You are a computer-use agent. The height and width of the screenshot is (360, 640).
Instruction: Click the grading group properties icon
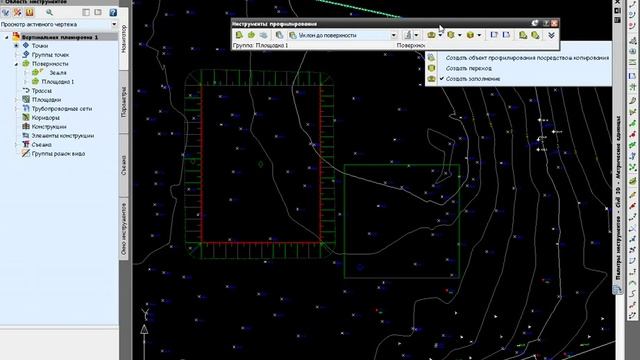(523, 36)
